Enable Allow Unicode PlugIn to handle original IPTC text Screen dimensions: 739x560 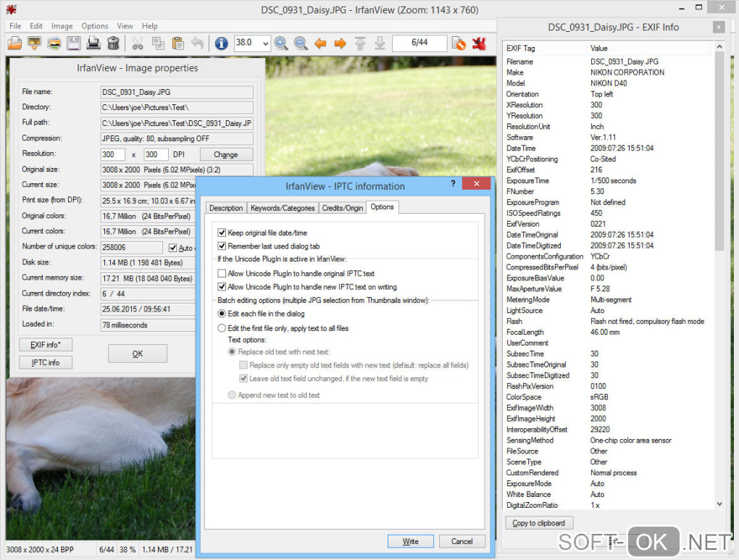(x=222, y=274)
